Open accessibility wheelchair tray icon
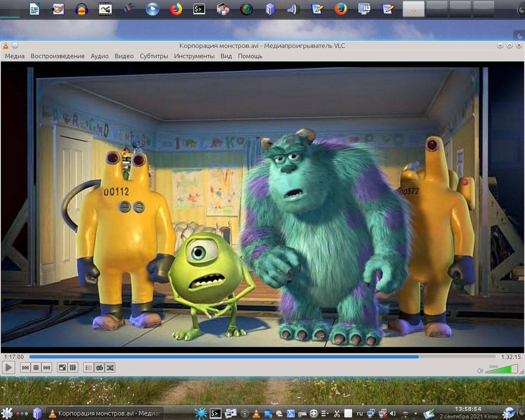The image size is (525, 420). click(x=290, y=413)
